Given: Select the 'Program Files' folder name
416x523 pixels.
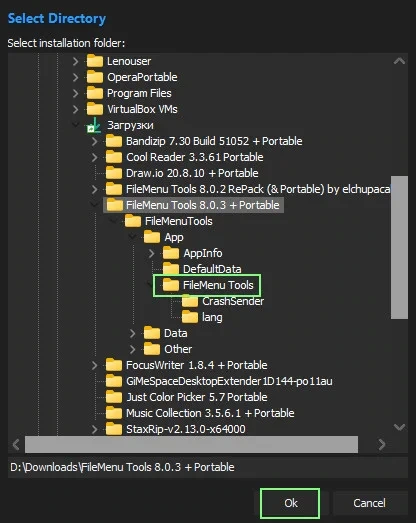Looking at the screenshot, I should [139, 93].
